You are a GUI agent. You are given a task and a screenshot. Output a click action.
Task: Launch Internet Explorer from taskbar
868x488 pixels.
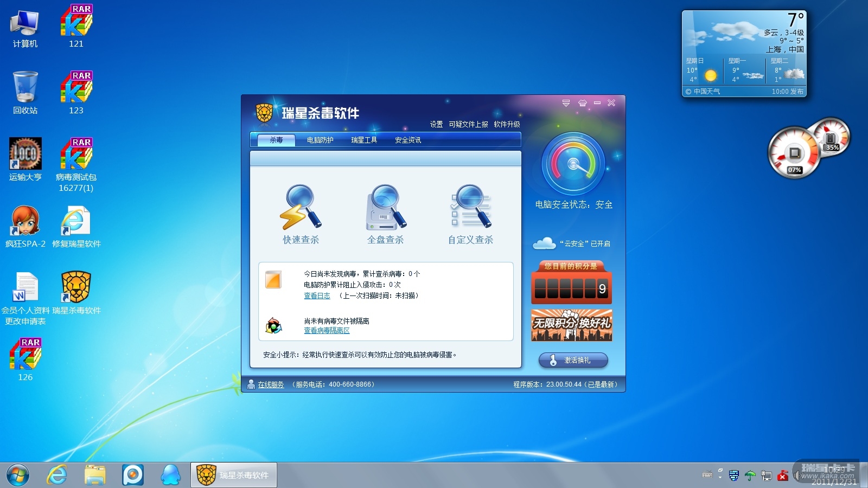[x=57, y=476]
